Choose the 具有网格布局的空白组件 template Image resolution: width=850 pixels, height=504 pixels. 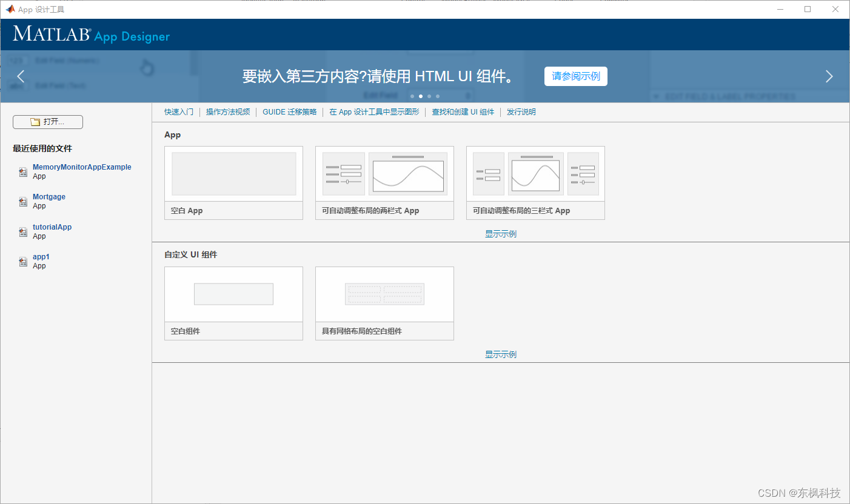(x=384, y=303)
